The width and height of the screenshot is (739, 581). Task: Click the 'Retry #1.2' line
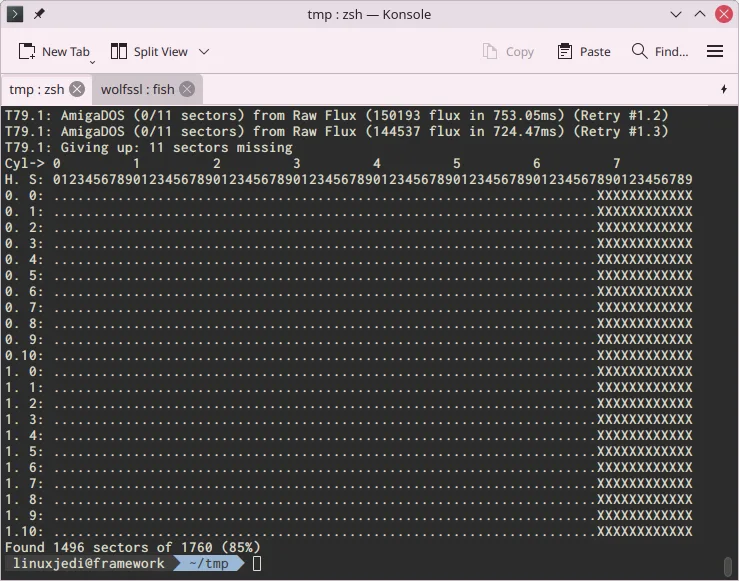(337, 115)
